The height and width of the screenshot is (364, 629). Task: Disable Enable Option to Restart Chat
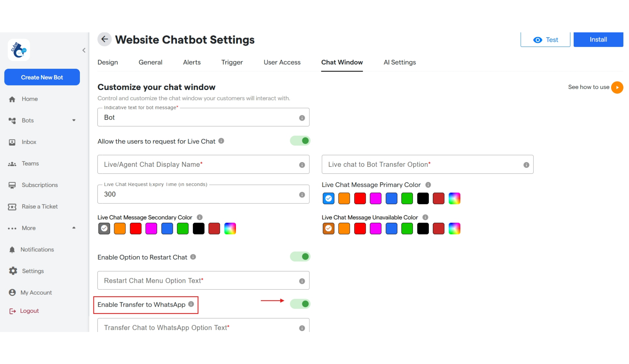tap(300, 256)
